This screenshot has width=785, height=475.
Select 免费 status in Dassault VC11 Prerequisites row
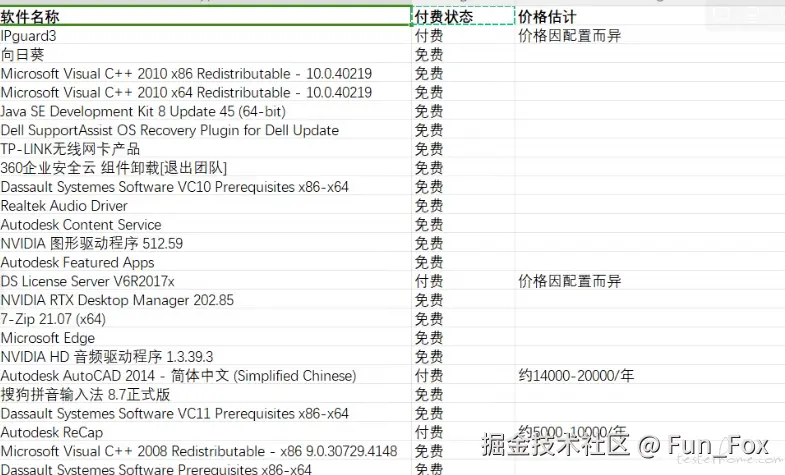[463, 413]
